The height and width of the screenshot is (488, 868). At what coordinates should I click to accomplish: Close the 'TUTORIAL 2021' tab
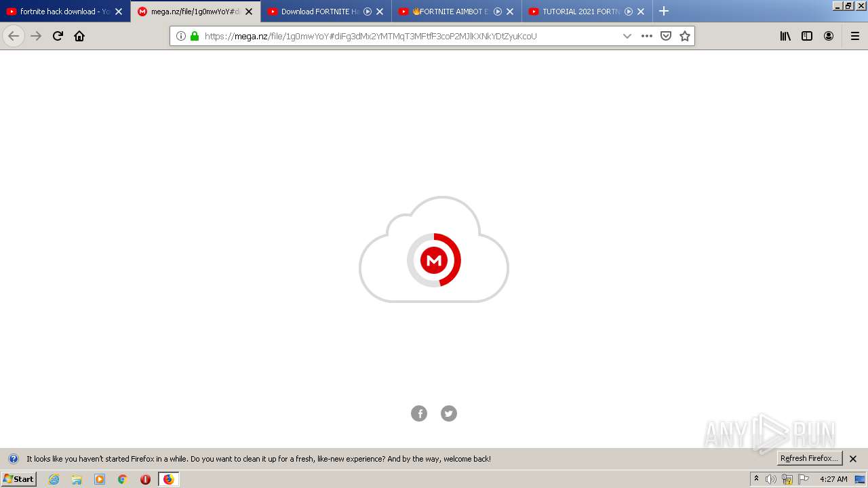tap(641, 12)
